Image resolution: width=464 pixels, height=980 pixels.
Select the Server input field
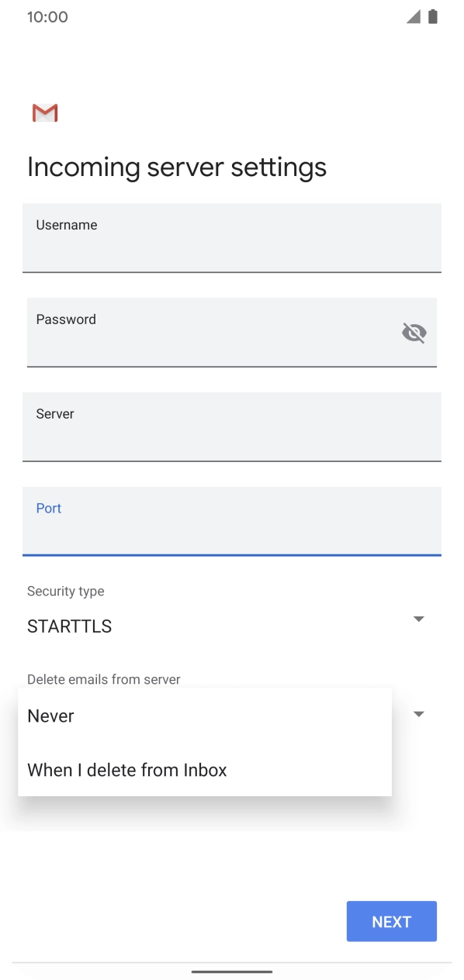click(232, 426)
